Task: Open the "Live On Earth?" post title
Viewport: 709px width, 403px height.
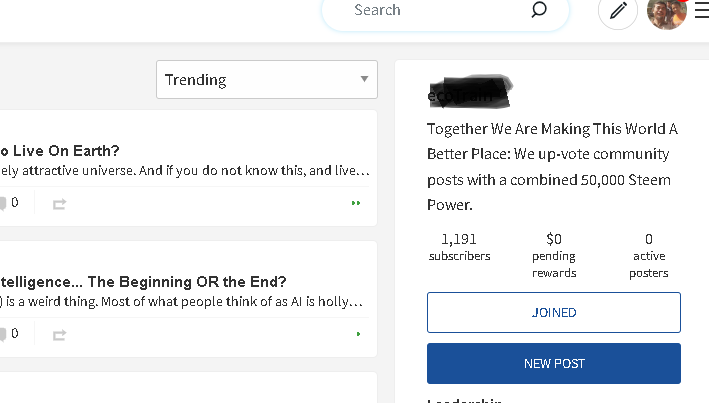Action: [x=60, y=151]
